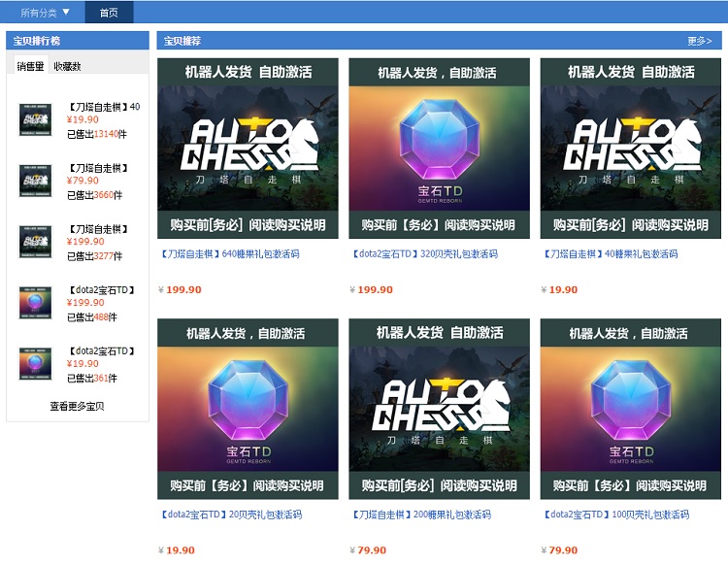Image resolution: width=728 pixels, height=565 pixels.
Task: Open the ¥79.90 刀塔自走棋 thumbnail in ranking
Action: [35, 181]
